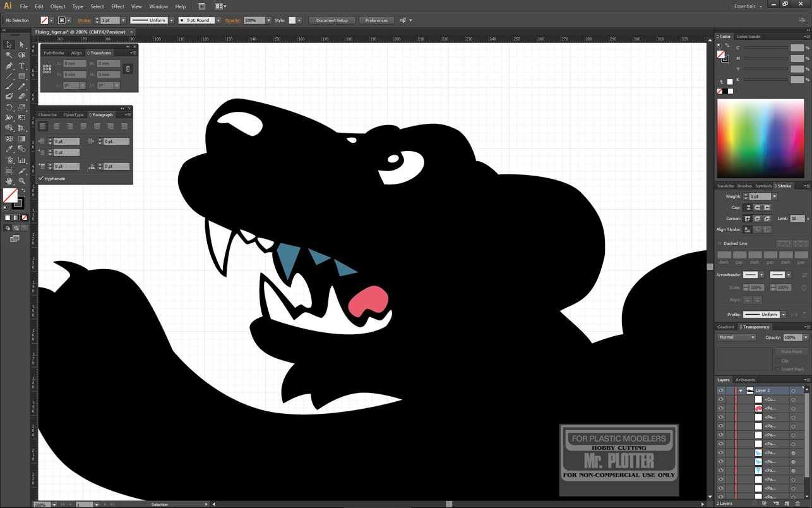Image resolution: width=812 pixels, height=508 pixels.
Task: Collapse the Layer 2 disclosure triangle
Action: pyautogui.click(x=741, y=390)
